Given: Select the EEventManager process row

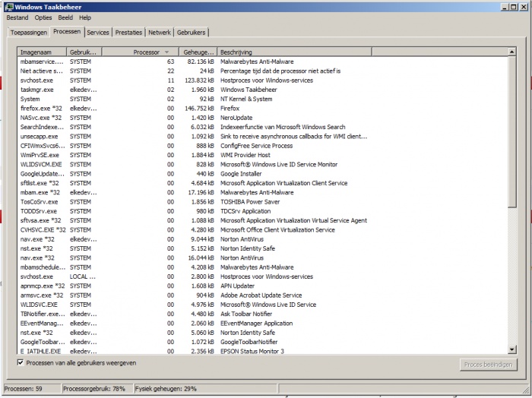Looking at the screenshot, I should [x=263, y=324].
